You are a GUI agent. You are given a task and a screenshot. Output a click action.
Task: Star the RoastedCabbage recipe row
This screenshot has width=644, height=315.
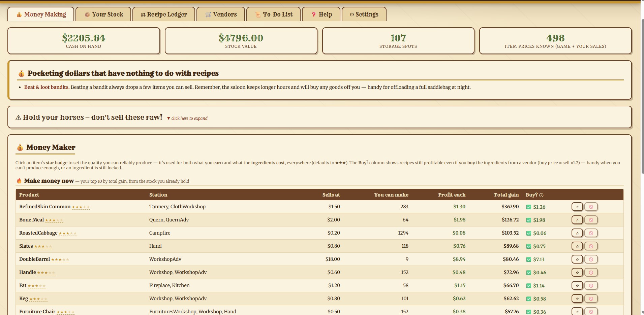click(577, 233)
